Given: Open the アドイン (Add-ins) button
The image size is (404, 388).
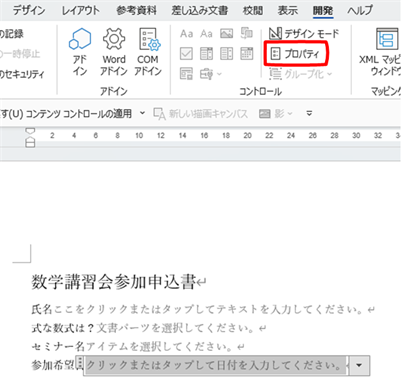Looking at the screenshot, I should coord(80,52).
